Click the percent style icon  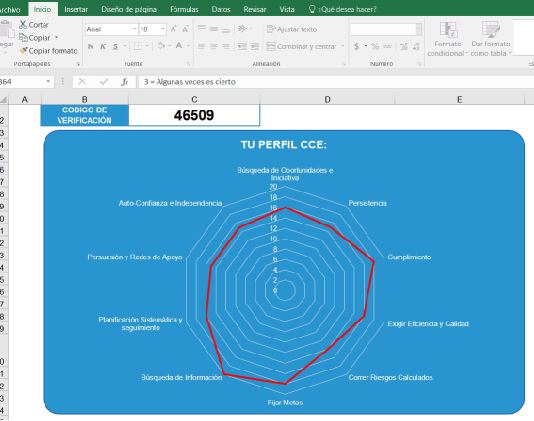click(375, 46)
